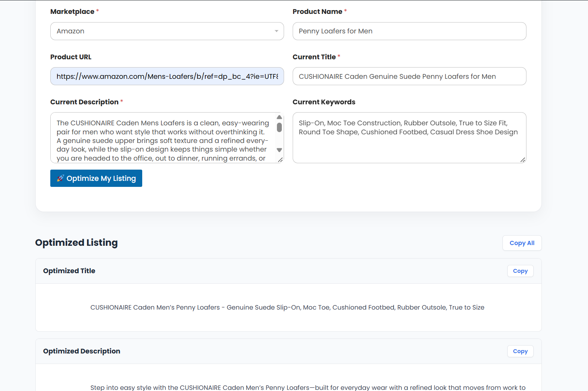Image resolution: width=588 pixels, height=391 pixels.
Task: Click inside the Current Keywords textarea
Action: coord(409,138)
